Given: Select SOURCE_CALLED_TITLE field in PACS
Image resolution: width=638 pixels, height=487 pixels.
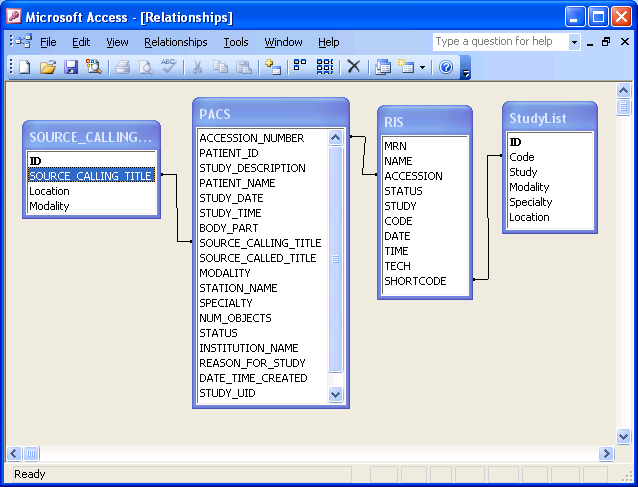Looking at the screenshot, I should pos(258,258).
